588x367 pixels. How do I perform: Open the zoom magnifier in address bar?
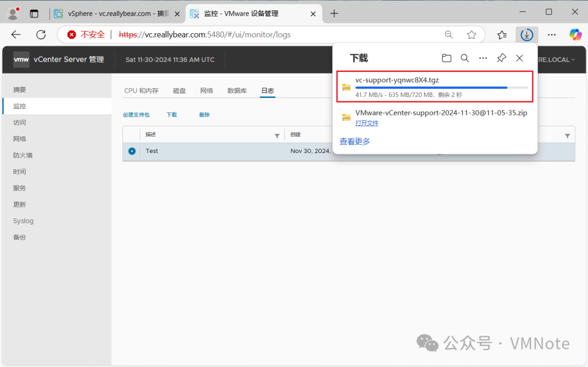(x=449, y=35)
